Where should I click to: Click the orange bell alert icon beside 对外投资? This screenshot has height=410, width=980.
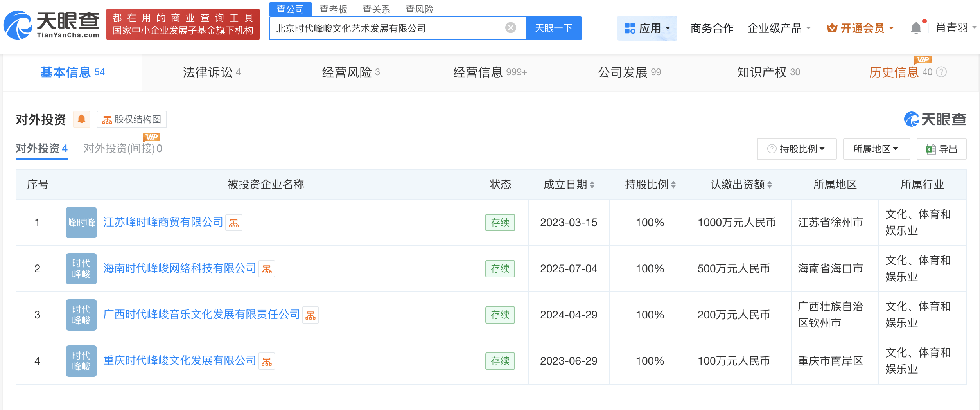click(x=81, y=119)
